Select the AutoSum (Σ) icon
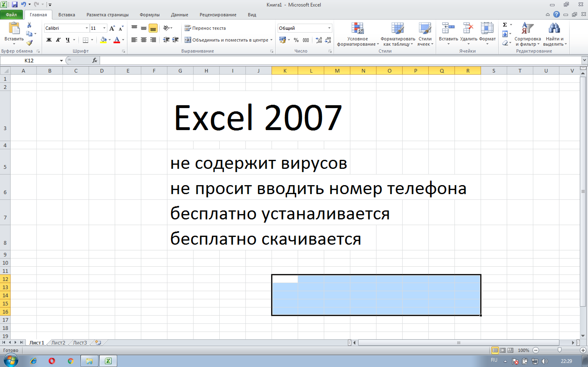Viewport: 588px width, 367px height. (505, 24)
